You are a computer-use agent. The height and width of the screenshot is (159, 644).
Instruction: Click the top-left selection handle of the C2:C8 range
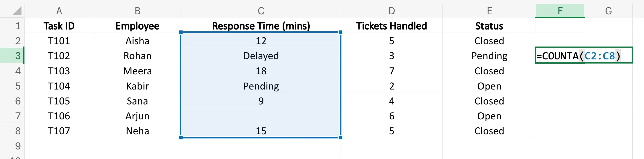coord(181,32)
